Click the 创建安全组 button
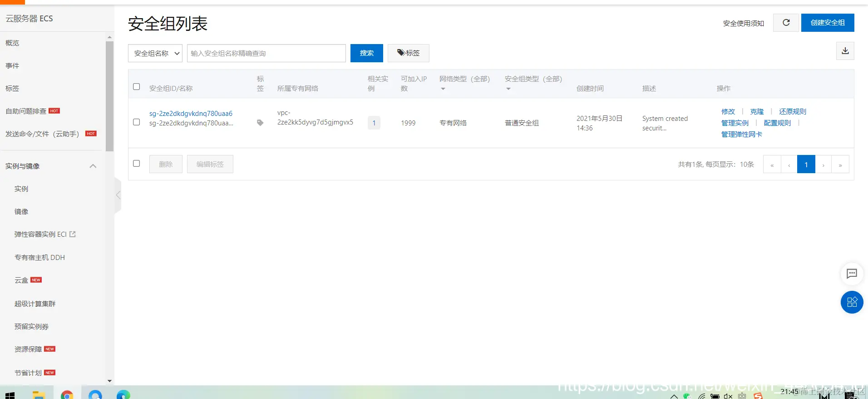 [828, 23]
